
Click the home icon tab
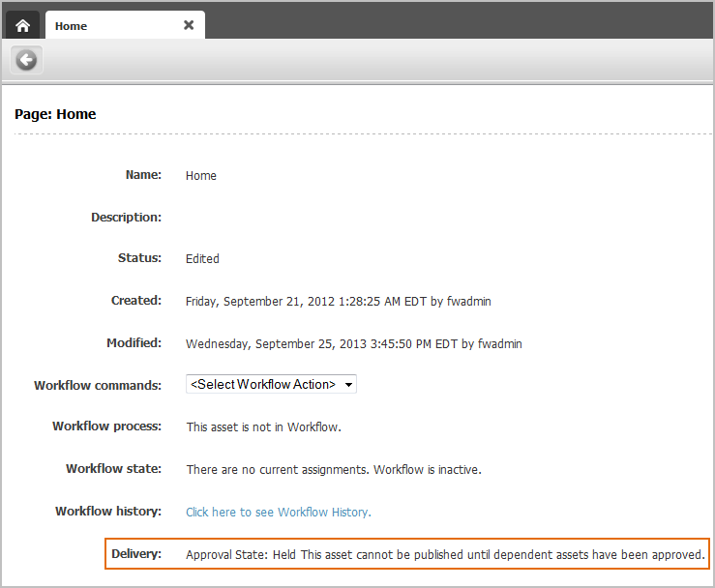(23, 25)
